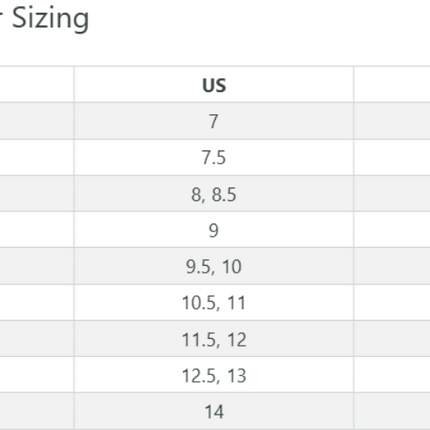430x430 pixels.
Task: Click blank cell right of 10.5, 11
Action: [x=392, y=302]
